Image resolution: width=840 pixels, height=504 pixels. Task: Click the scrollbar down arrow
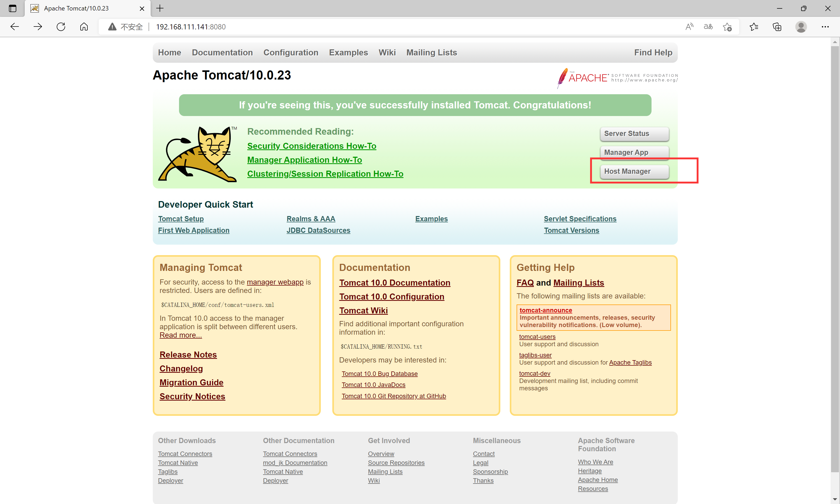click(835, 499)
